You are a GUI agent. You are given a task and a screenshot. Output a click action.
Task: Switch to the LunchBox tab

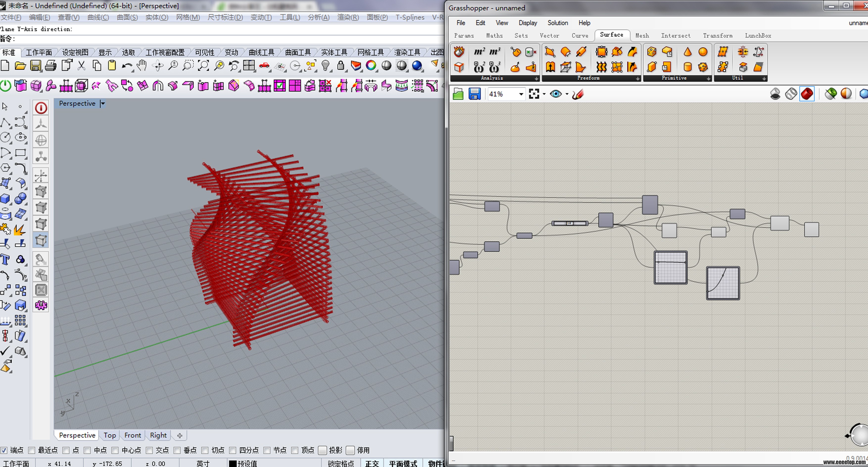pyautogui.click(x=758, y=35)
